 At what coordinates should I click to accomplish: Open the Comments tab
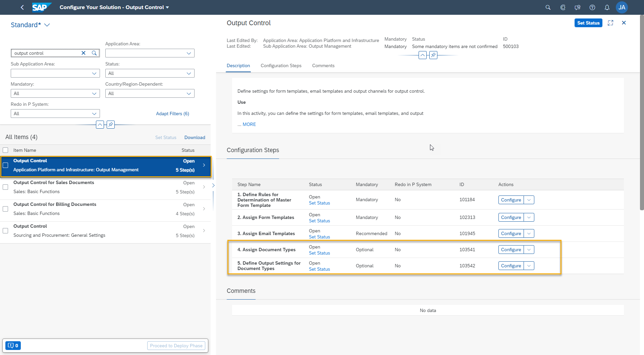point(323,65)
